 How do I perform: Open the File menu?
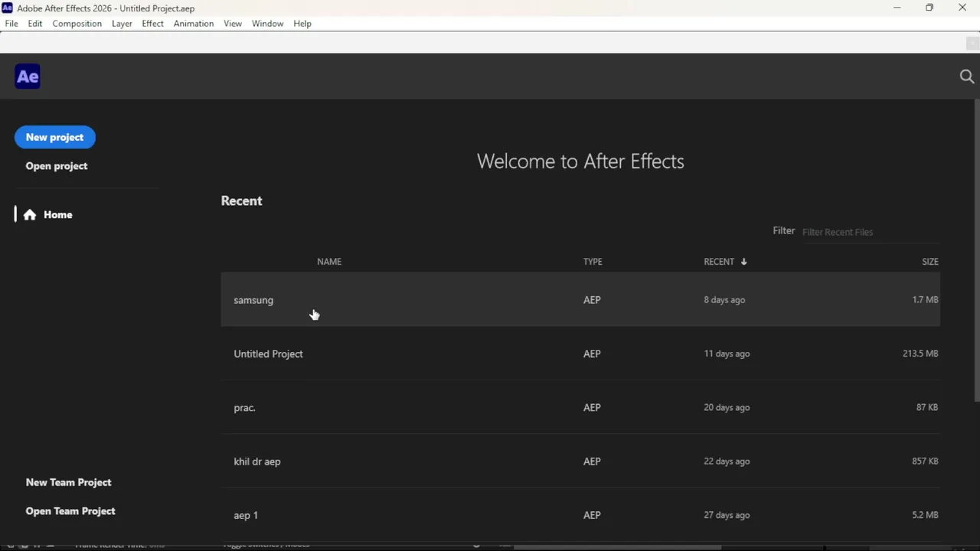coord(11,24)
